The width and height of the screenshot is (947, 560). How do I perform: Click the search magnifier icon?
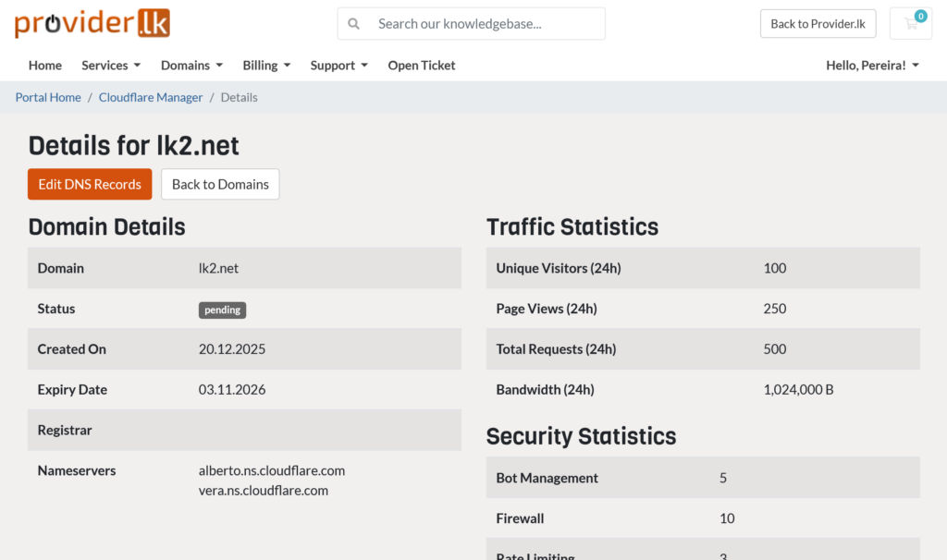pyautogui.click(x=354, y=23)
